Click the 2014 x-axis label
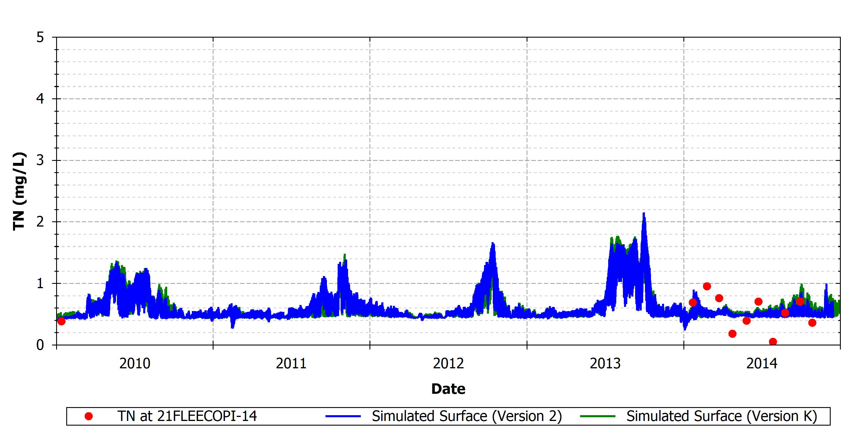 [762, 364]
